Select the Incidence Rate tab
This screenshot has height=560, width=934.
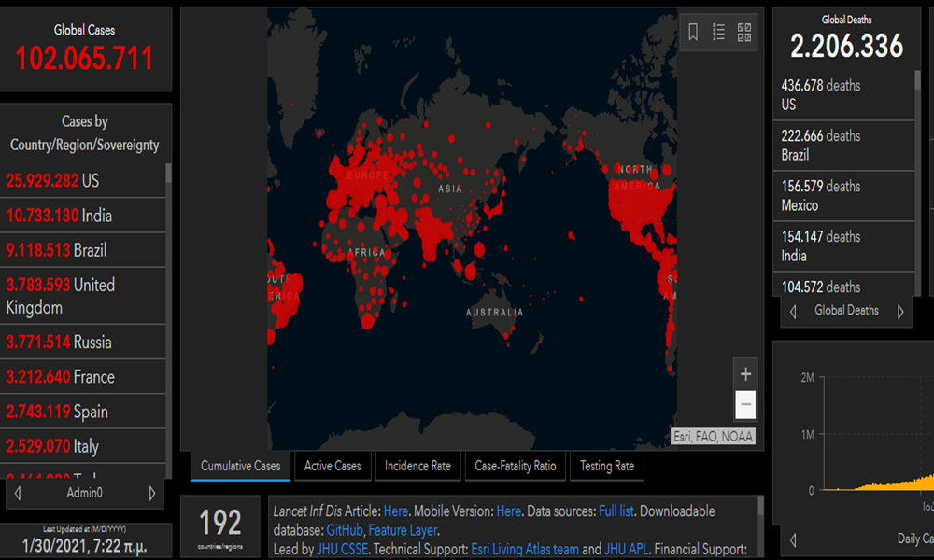coord(417,466)
